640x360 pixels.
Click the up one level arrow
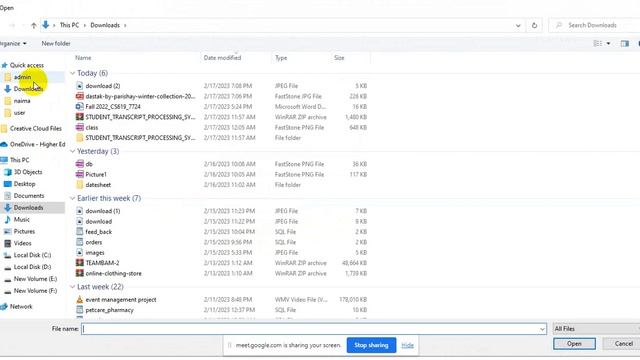tap(33, 25)
